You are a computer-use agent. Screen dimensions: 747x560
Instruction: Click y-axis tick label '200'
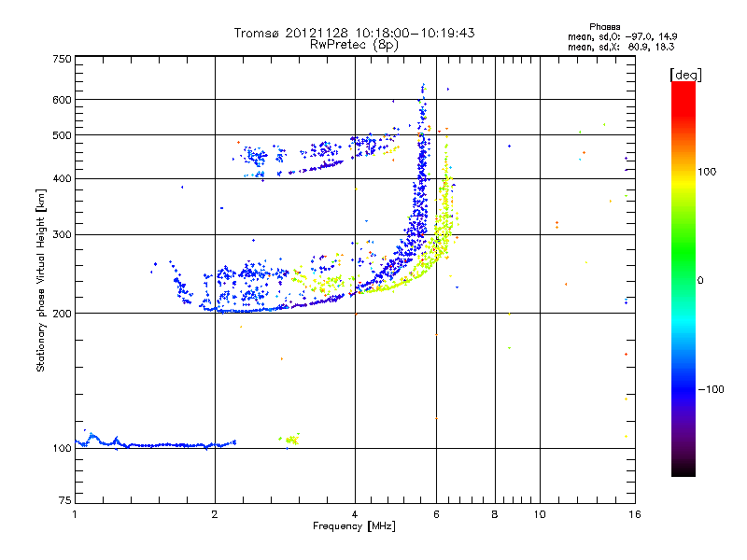pos(62,314)
